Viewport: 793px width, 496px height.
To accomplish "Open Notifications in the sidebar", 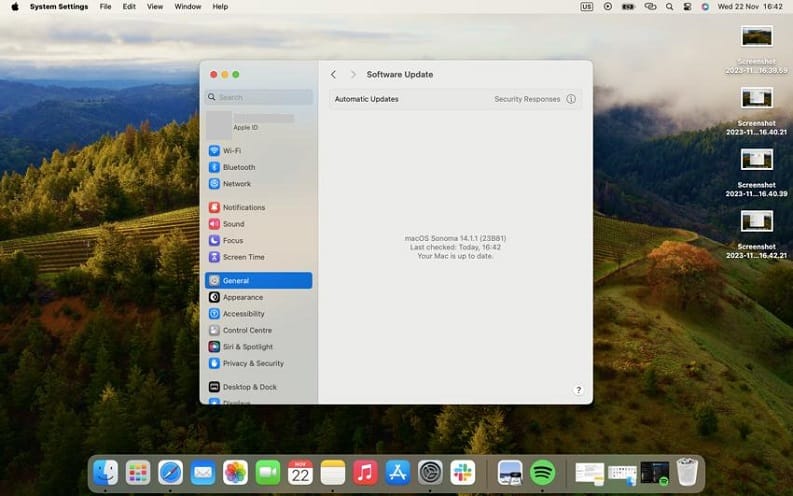I will [258, 207].
